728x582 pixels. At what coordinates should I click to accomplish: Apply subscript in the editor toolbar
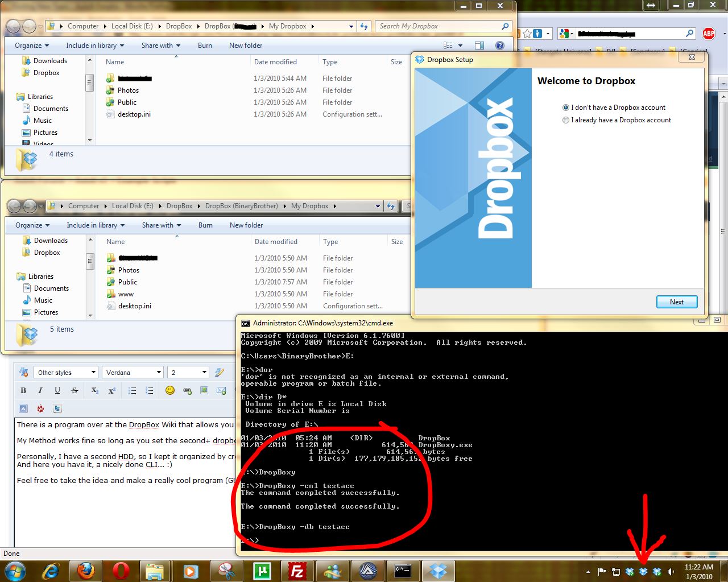(x=94, y=390)
